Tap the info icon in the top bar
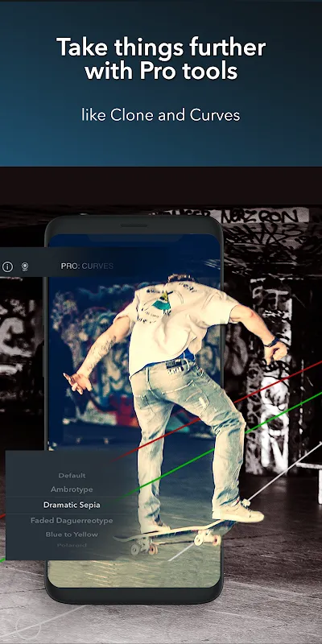Screen dimensions: 322x644 click(7, 267)
